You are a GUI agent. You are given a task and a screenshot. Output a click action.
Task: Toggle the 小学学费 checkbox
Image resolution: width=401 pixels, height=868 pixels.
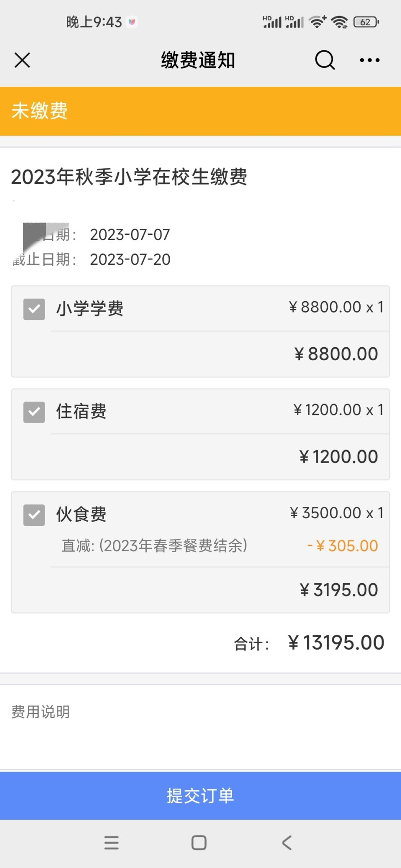(34, 309)
